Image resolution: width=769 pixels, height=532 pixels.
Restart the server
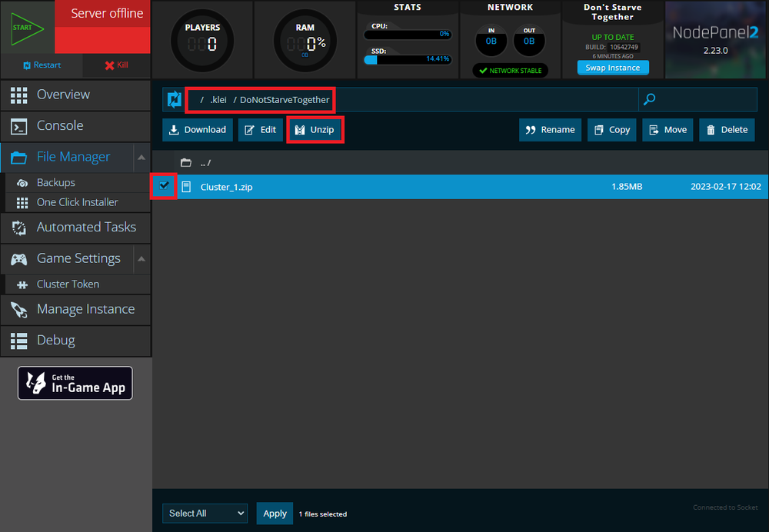pyautogui.click(x=42, y=65)
